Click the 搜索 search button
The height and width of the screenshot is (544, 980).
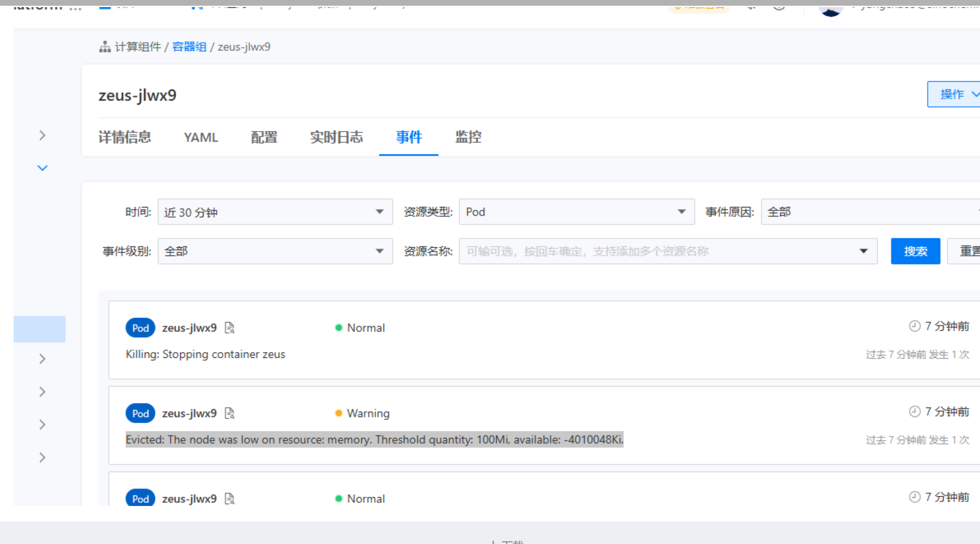[915, 251]
